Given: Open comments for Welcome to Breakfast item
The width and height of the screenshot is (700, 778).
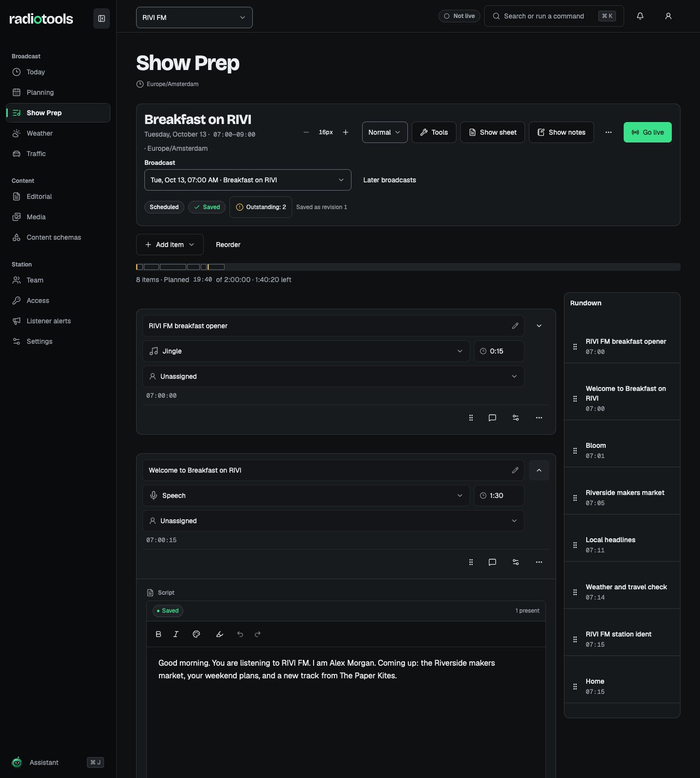Looking at the screenshot, I should [492, 562].
